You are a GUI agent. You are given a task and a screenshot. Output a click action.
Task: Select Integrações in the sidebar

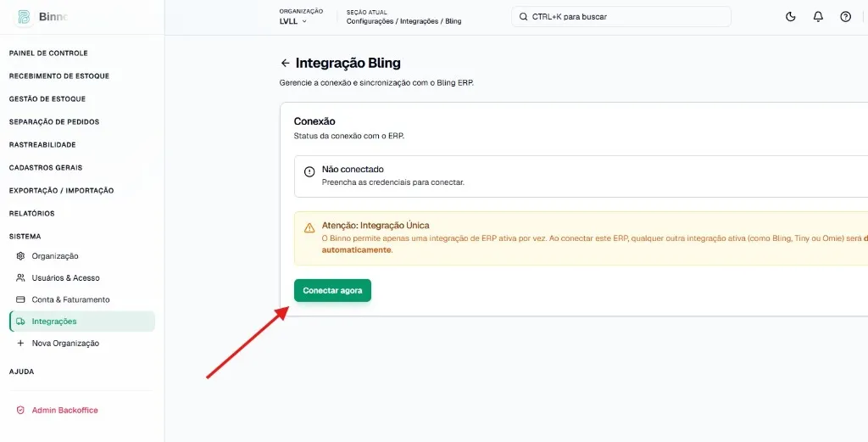tap(54, 322)
